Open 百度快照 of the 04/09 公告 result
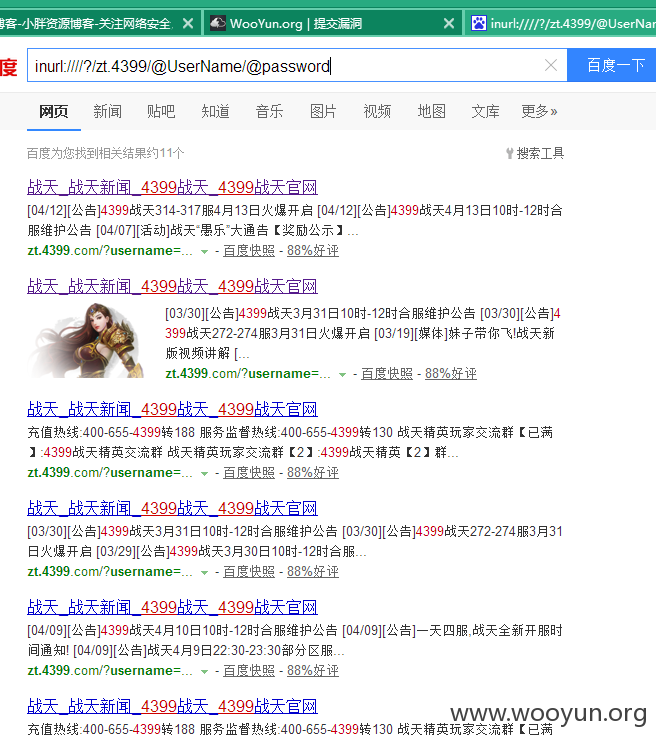656x742 pixels. [249, 671]
